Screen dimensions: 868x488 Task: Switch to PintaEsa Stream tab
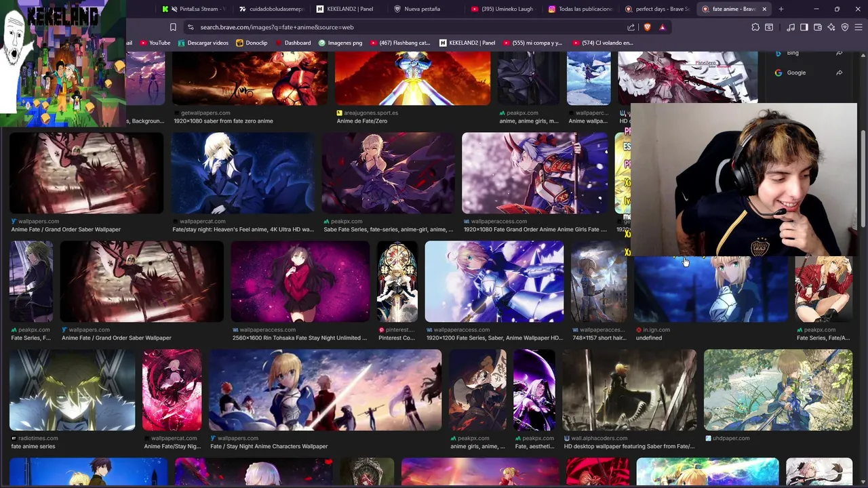tap(193, 9)
